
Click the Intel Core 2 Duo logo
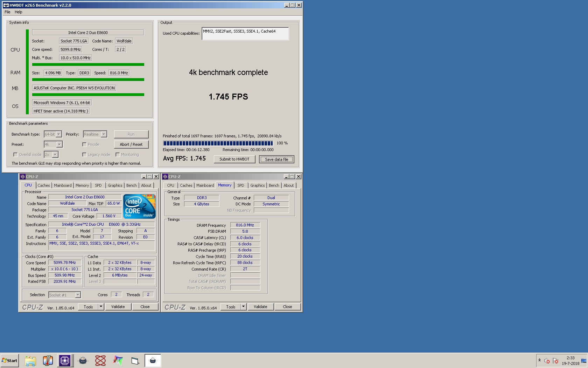point(139,206)
